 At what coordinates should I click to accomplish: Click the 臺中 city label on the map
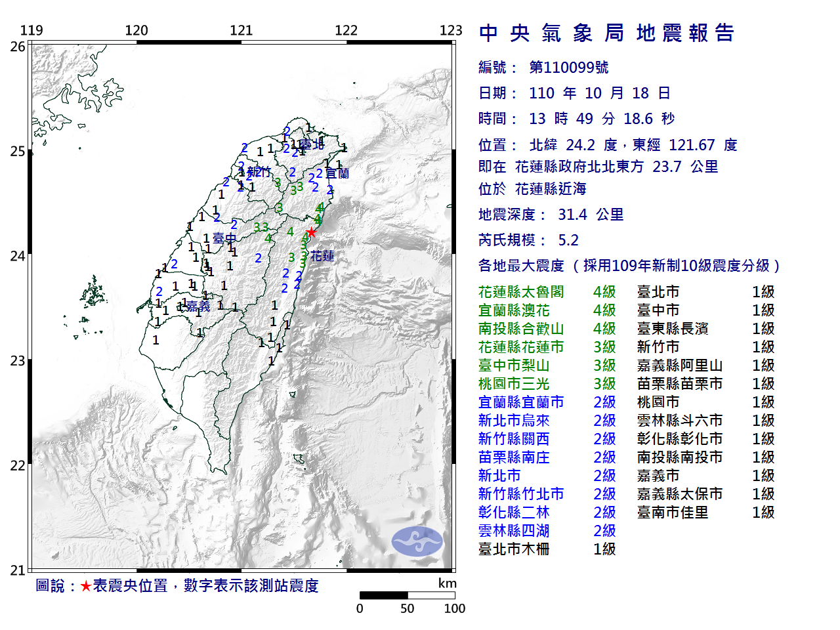coord(224,239)
